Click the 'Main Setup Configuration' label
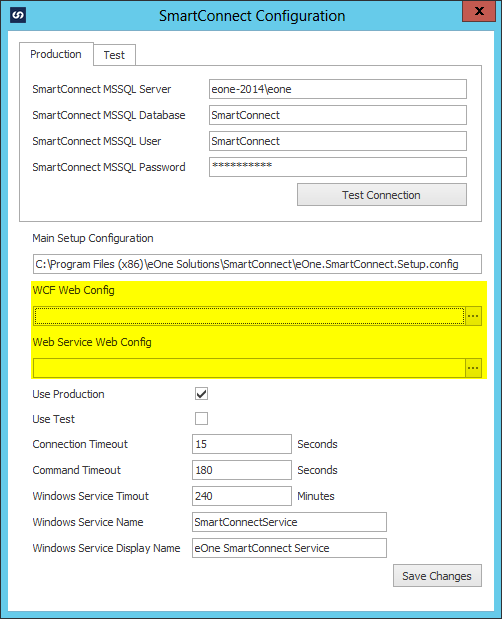The image size is (502, 619). [x=93, y=238]
